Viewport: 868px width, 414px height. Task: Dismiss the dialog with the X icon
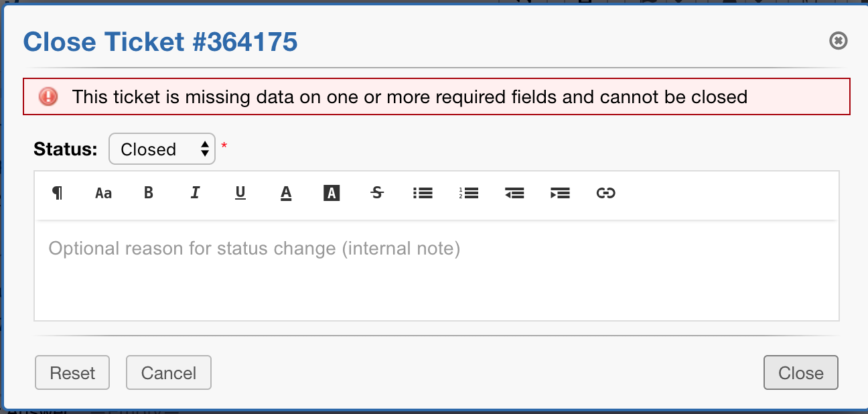838,41
